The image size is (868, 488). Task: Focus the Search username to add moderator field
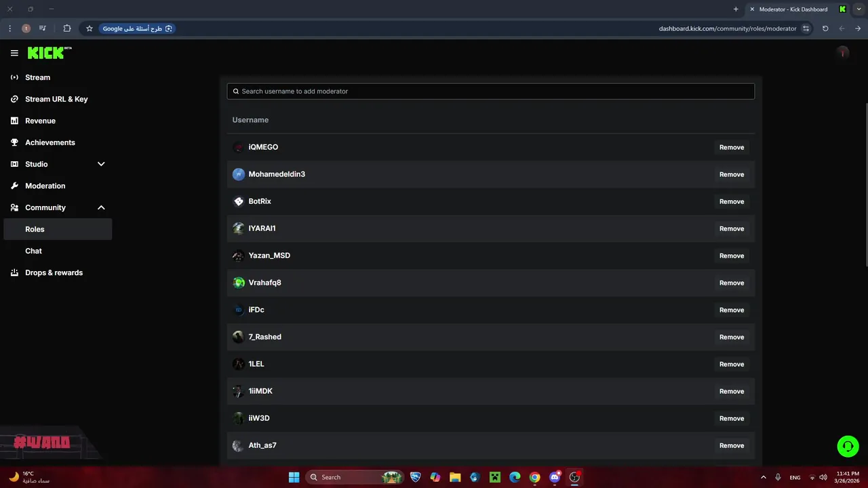[x=490, y=91]
